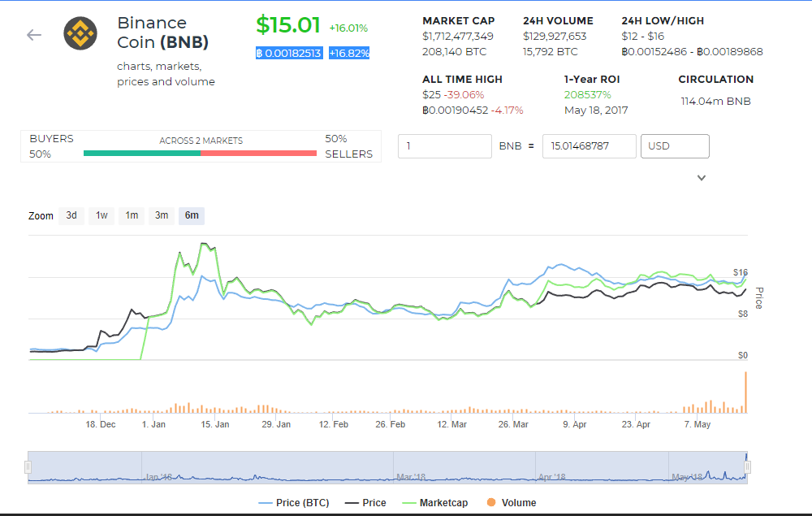
Task: Click the highlighted BTC price ฿0.00182513
Action: [289, 53]
